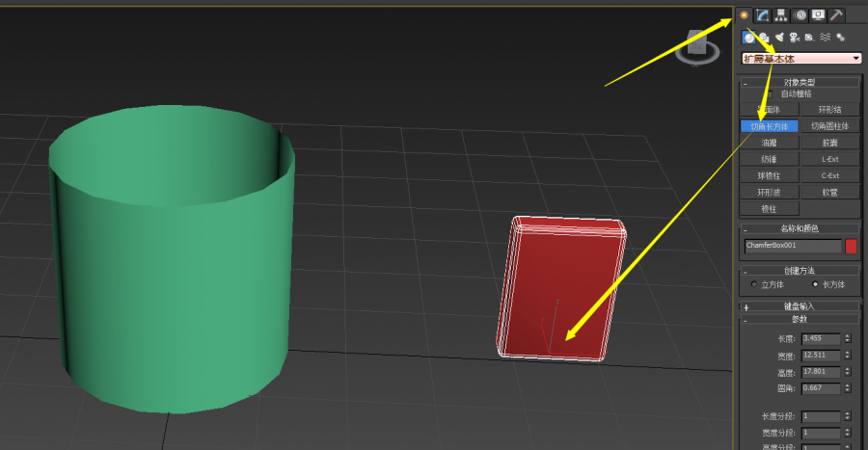
Task: Select the Shapes category icon
Action: [764, 38]
